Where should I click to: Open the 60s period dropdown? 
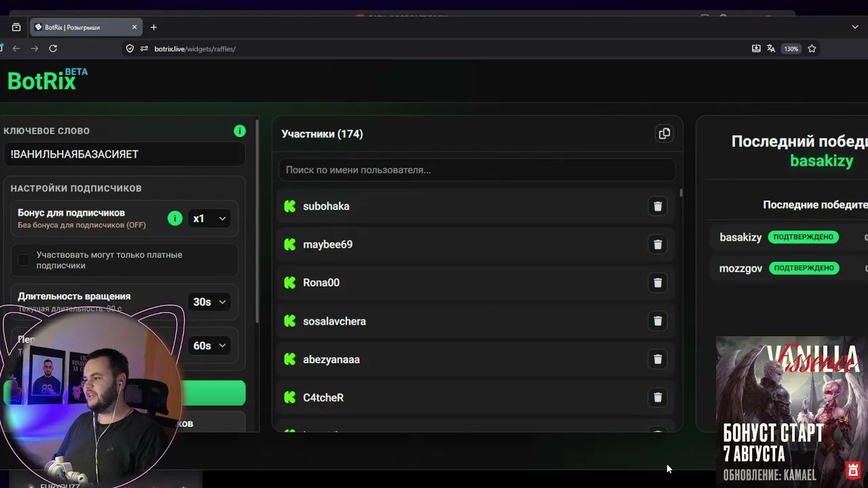[209, 346]
